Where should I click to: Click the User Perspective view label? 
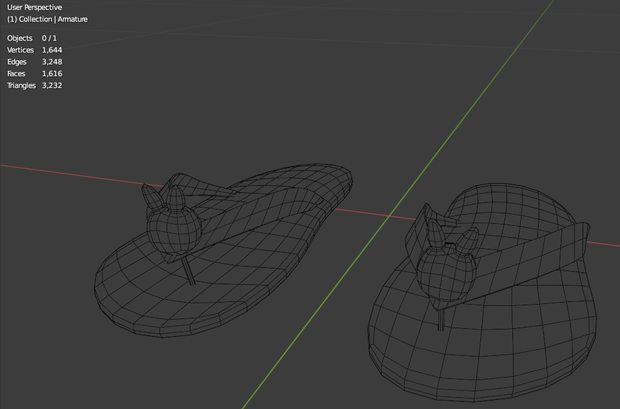pos(34,7)
